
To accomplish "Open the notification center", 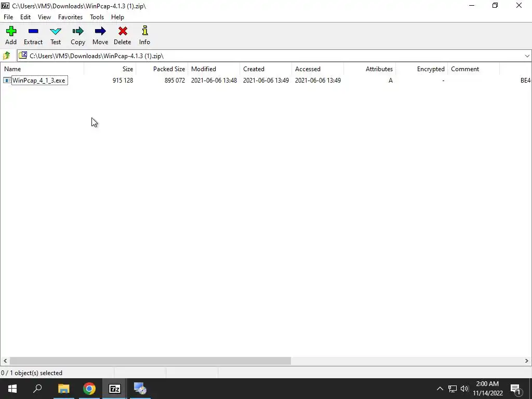I will 516,389.
